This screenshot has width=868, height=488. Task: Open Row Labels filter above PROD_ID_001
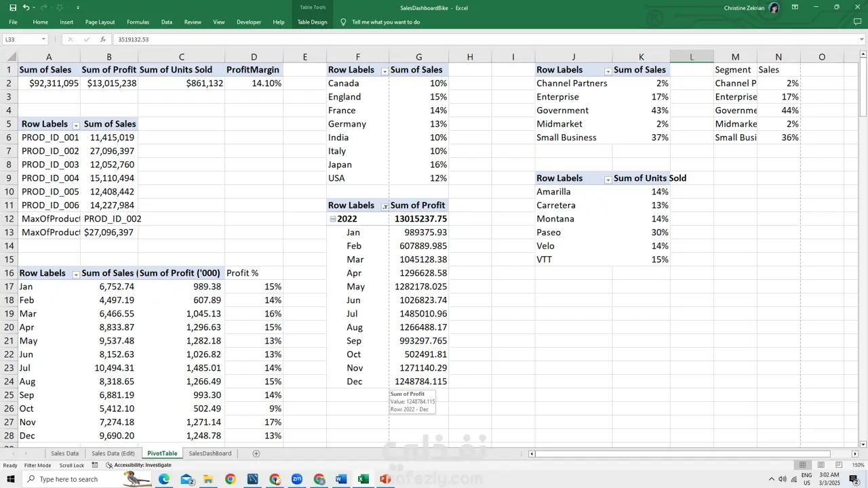tap(76, 125)
